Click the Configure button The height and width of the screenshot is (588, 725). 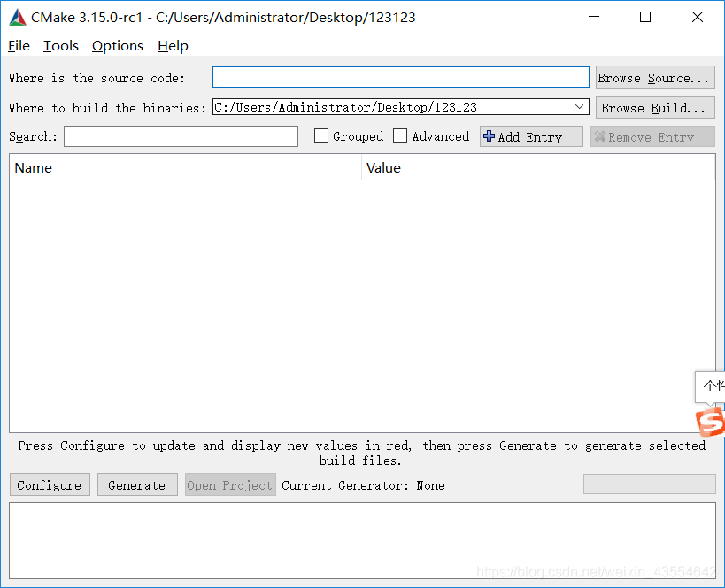[50, 484]
